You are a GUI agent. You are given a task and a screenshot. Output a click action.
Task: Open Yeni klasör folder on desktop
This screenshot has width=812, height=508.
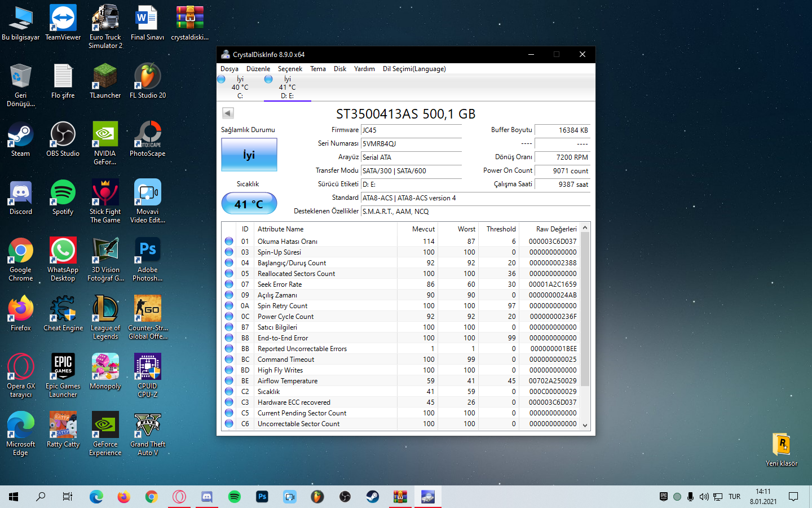(x=782, y=450)
